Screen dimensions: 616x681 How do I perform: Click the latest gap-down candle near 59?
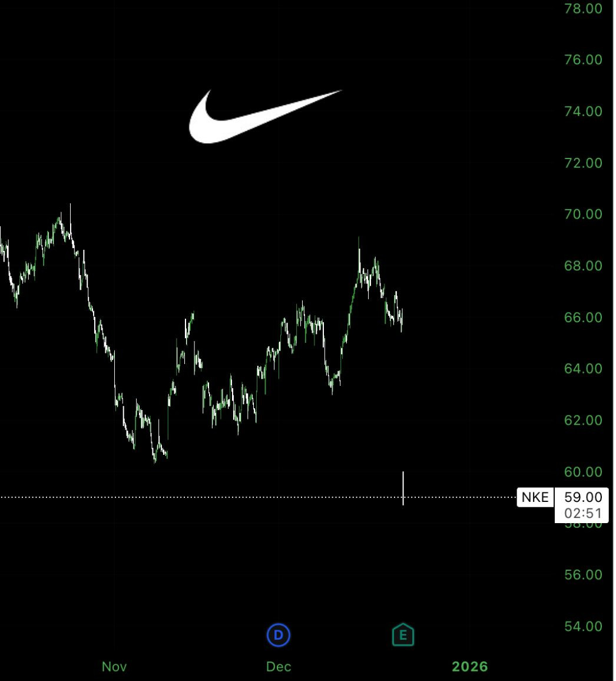pyautogui.click(x=403, y=488)
